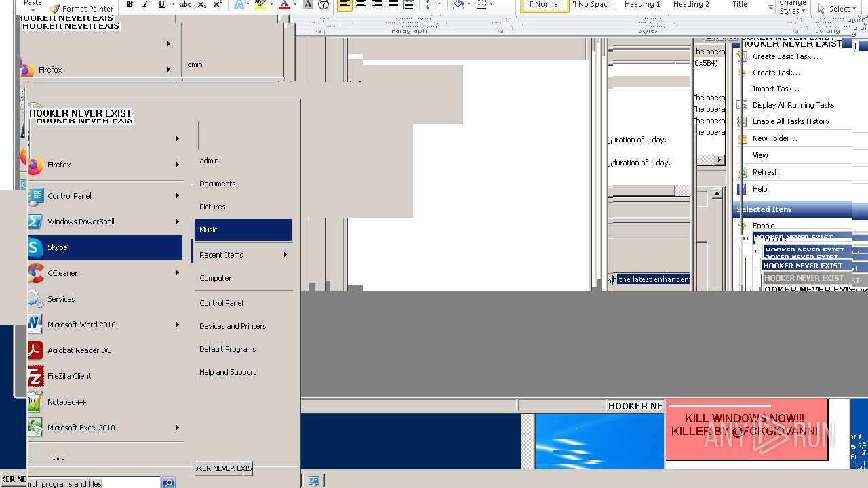Select the Heading 1 style
This screenshot has height=488, width=868.
click(642, 4)
